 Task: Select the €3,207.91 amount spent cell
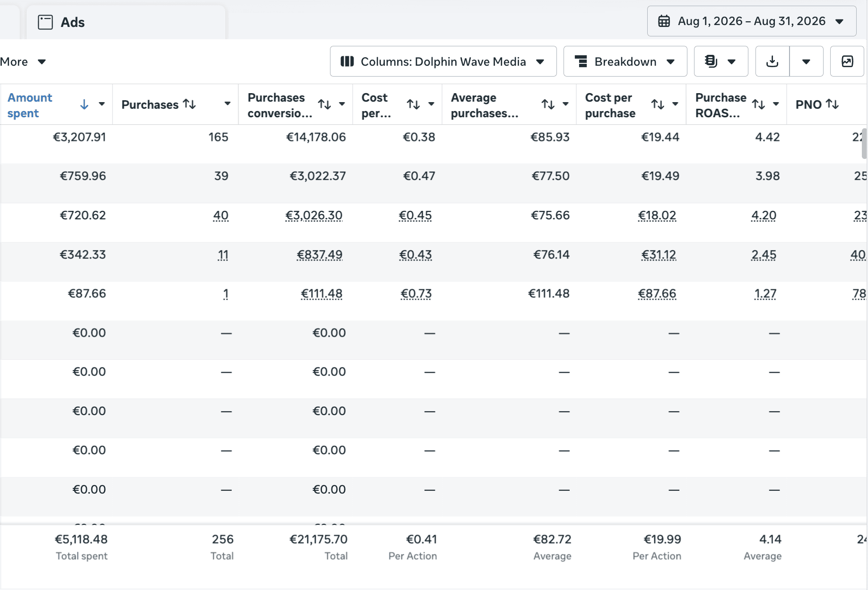point(79,137)
